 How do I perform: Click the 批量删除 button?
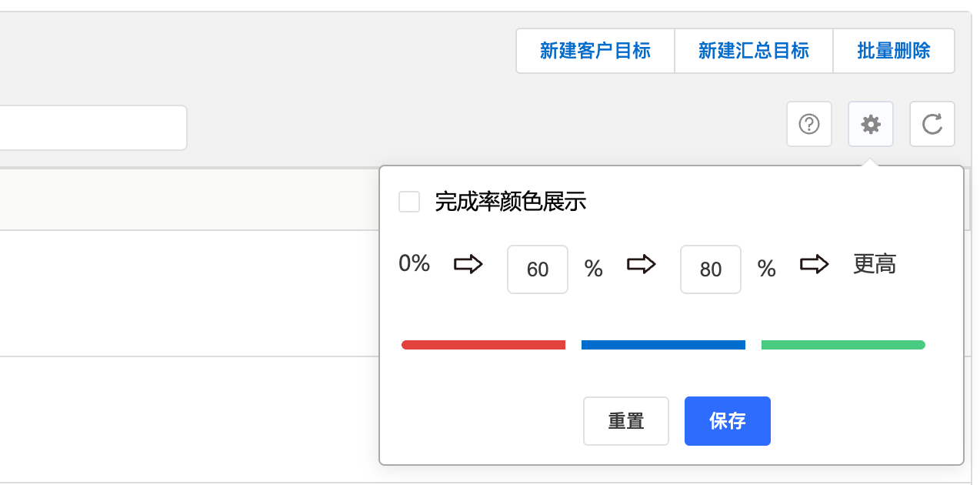click(893, 51)
